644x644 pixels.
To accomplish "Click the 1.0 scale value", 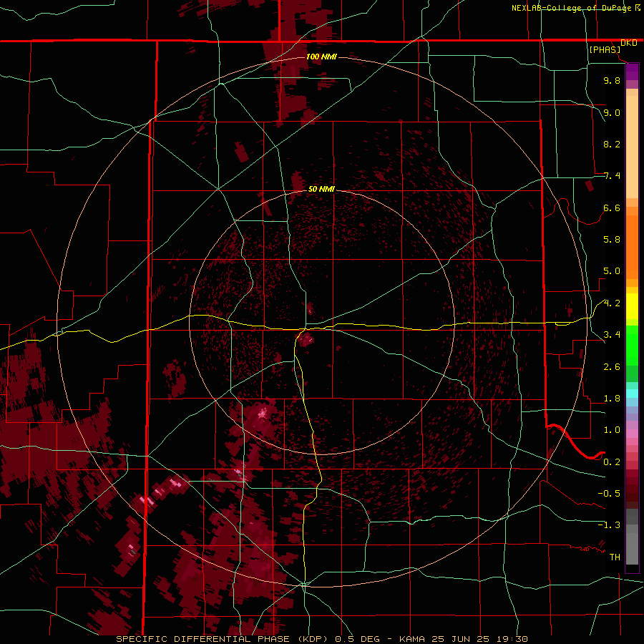I will 612,430.
